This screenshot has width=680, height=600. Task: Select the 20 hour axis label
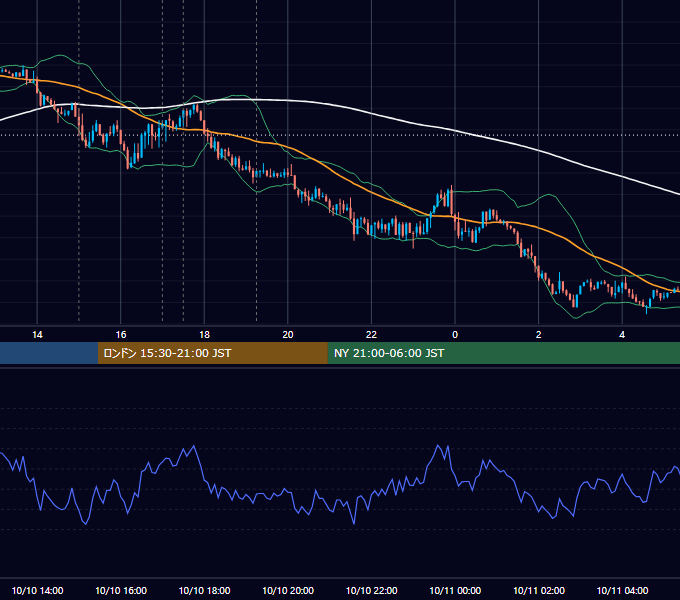pos(288,335)
